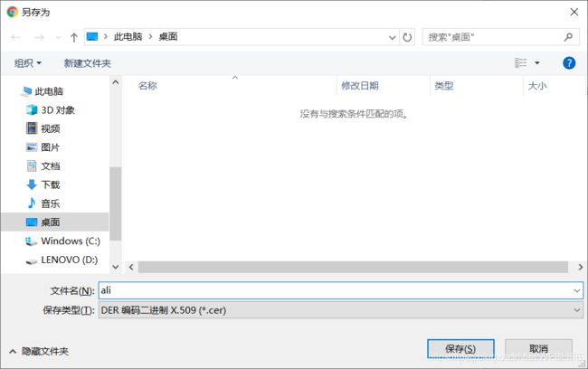Screen dimensions: 588x369
Task: Open the address bar history dropdown
Action: (x=392, y=37)
